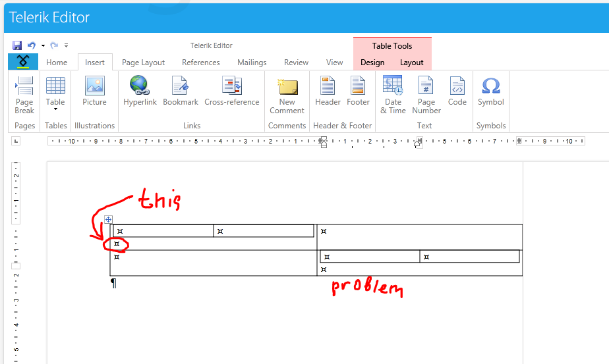Insert a Code block
Viewport: 609px width, 364px height.
(457, 91)
